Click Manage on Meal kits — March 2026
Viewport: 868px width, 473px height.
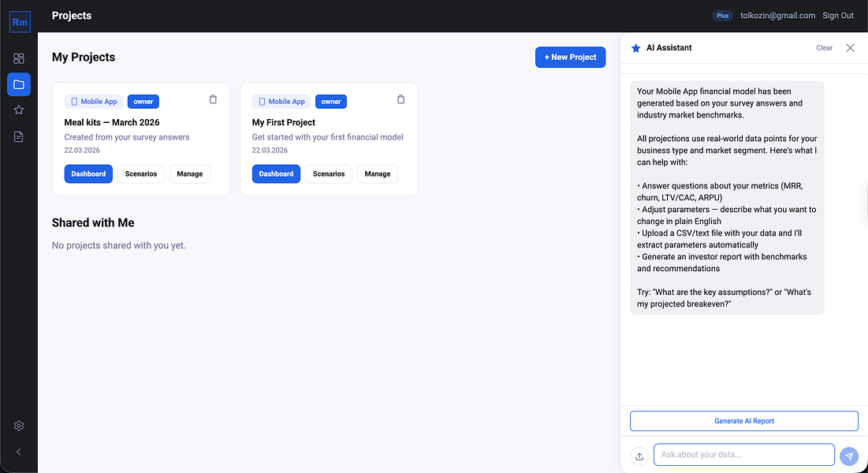point(190,174)
